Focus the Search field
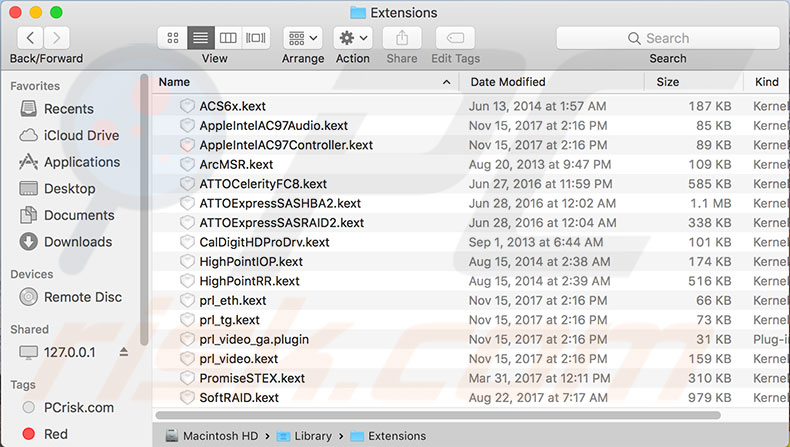This screenshot has width=790, height=447. tap(668, 38)
